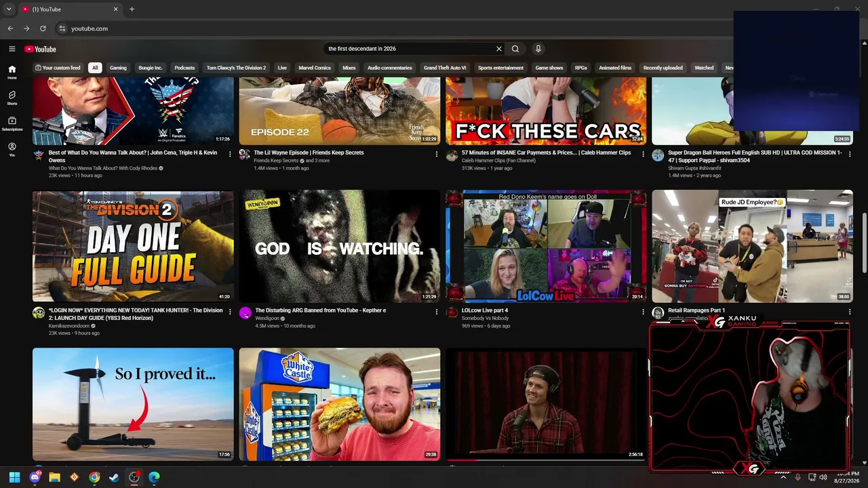Open LOLcow Live part 4 video title
Screen dimensions: 868x488
[x=485, y=310]
